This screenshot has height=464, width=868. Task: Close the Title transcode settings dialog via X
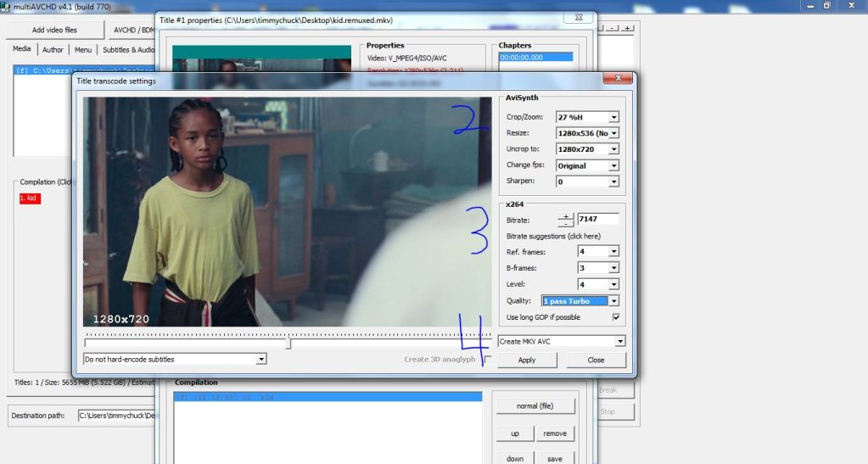point(619,78)
